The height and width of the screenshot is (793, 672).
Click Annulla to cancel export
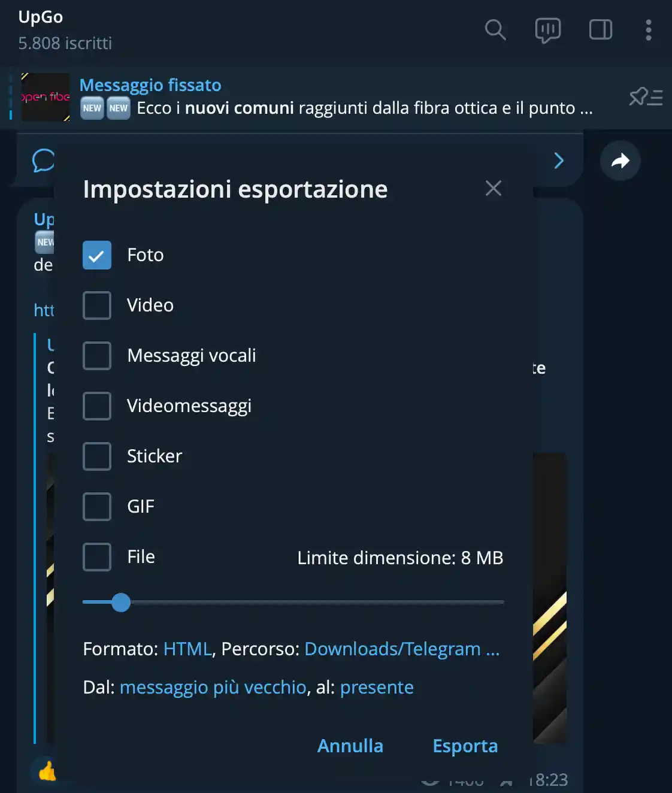(x=350, y=746)
